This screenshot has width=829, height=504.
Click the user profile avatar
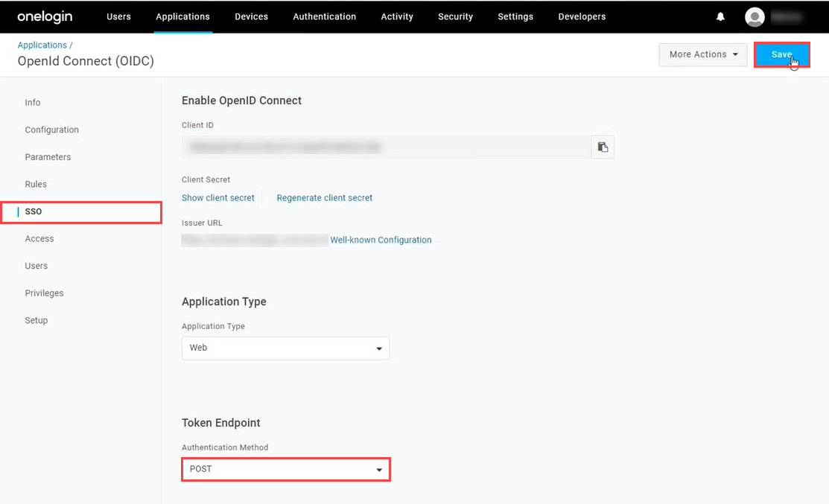pos(755,16)
